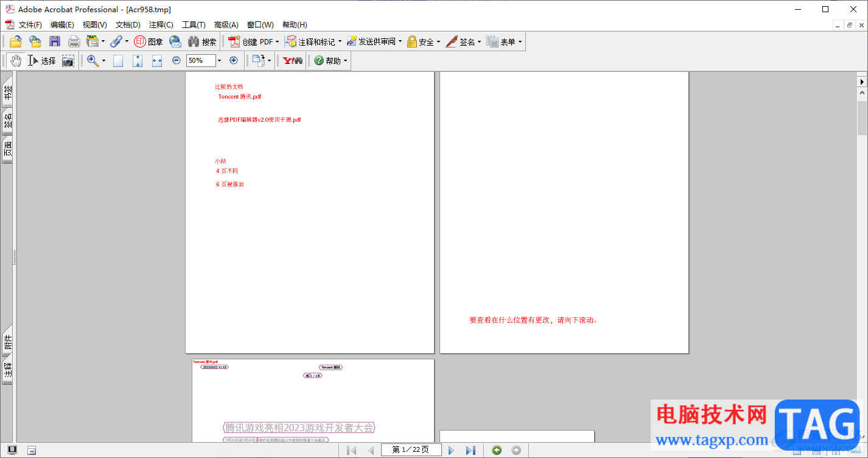Select the Hand tool
Screen dimensions: 868x458
16,61
